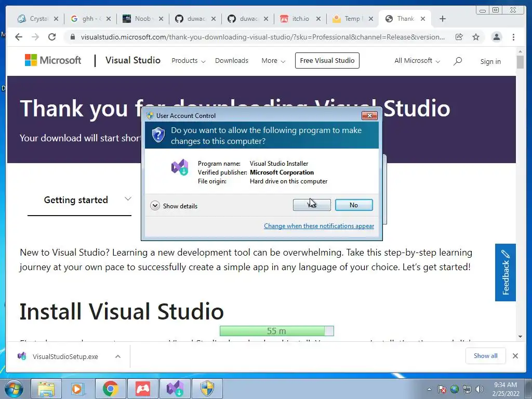Click the share page icon in address bar
The height and width of the screenshot is (399, 532).
[x=459, y=37]
